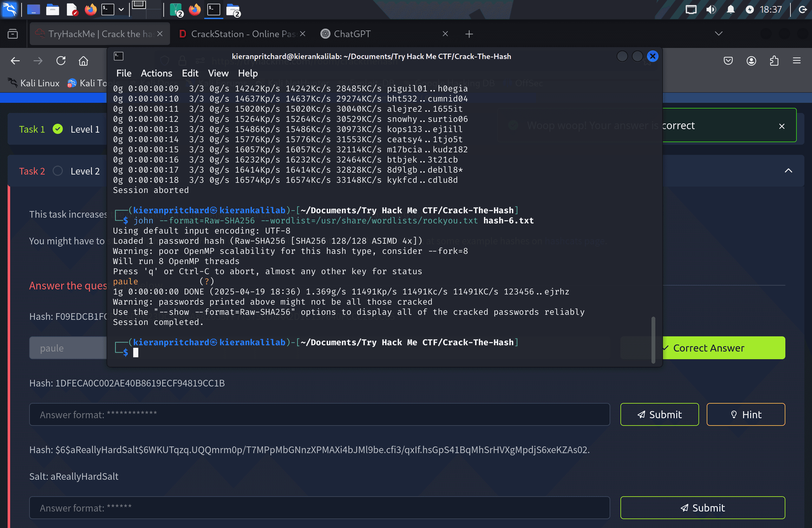
Task: Close the CrackStation tab
Action: click(x=302, y=34)
